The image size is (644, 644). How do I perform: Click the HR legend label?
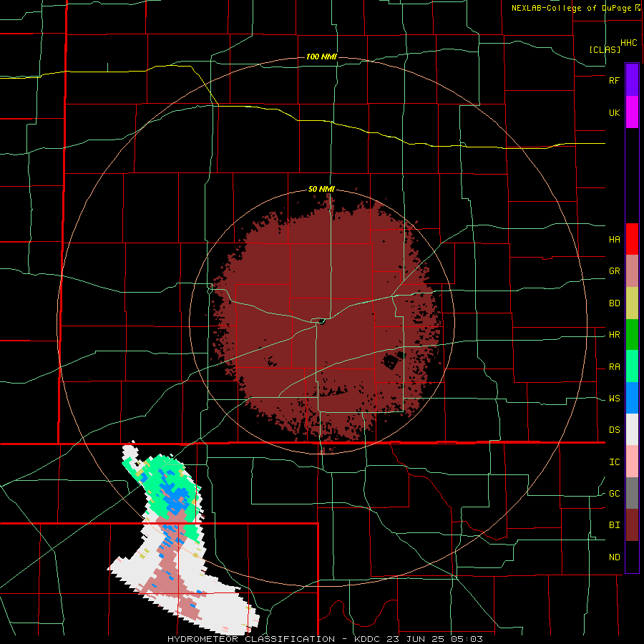point(614,335)
